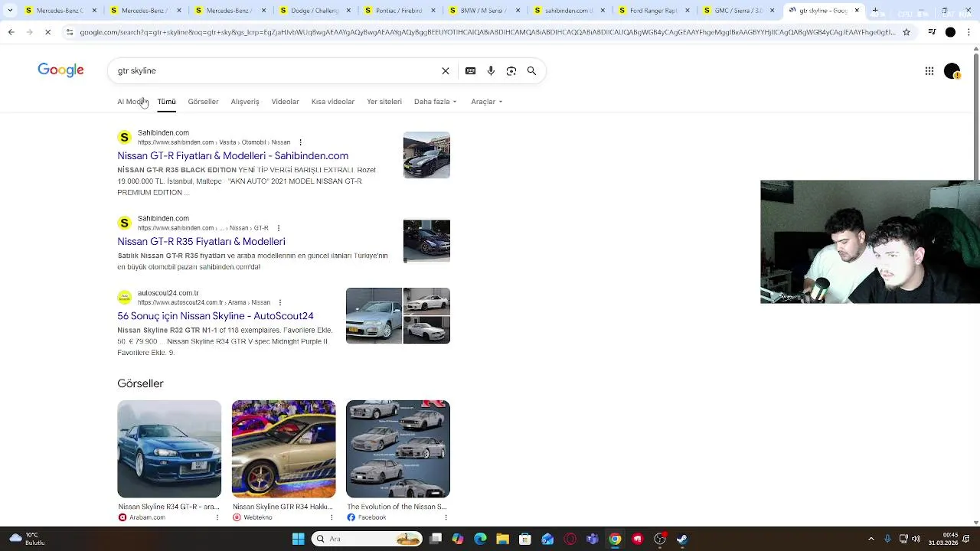Select the Alışveriş search tab
Screen dimensions: 980x551
pyautogui.click(x=245, y=102)
